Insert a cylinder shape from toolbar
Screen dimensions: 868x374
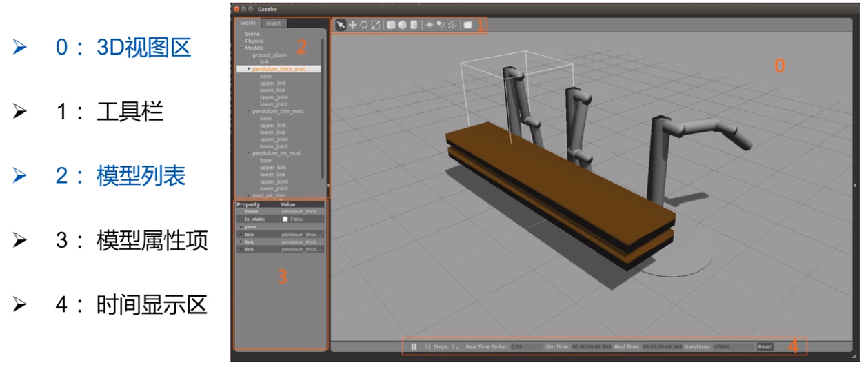pyautogui.click(x=414, y=25)
